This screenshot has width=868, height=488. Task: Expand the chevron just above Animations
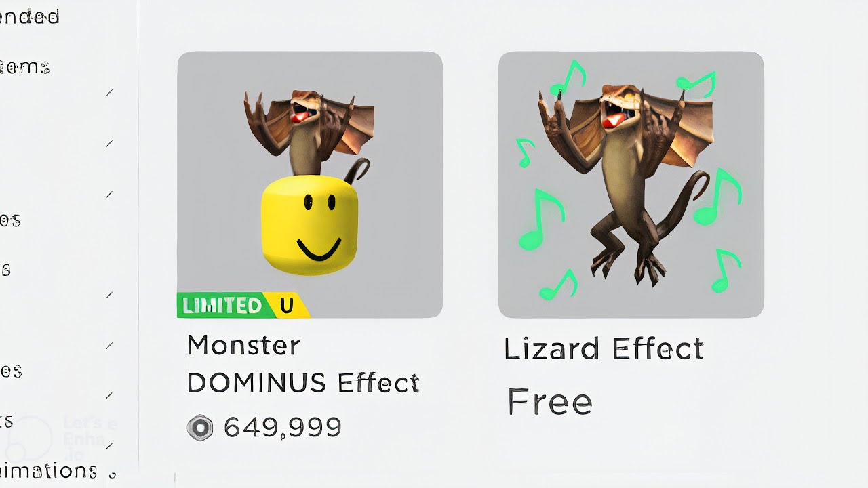[x=110, y=445]
